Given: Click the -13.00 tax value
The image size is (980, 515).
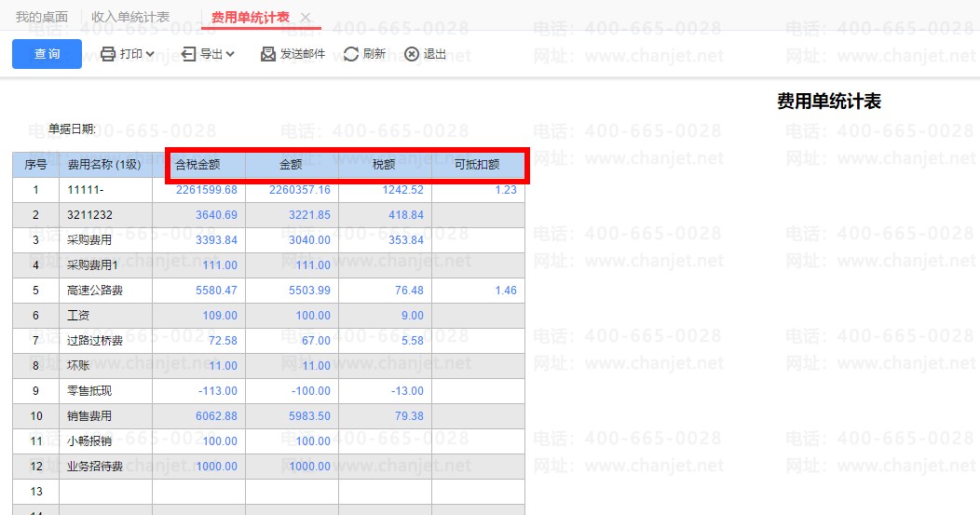Looking at the screenshot, I should point(407,390).
